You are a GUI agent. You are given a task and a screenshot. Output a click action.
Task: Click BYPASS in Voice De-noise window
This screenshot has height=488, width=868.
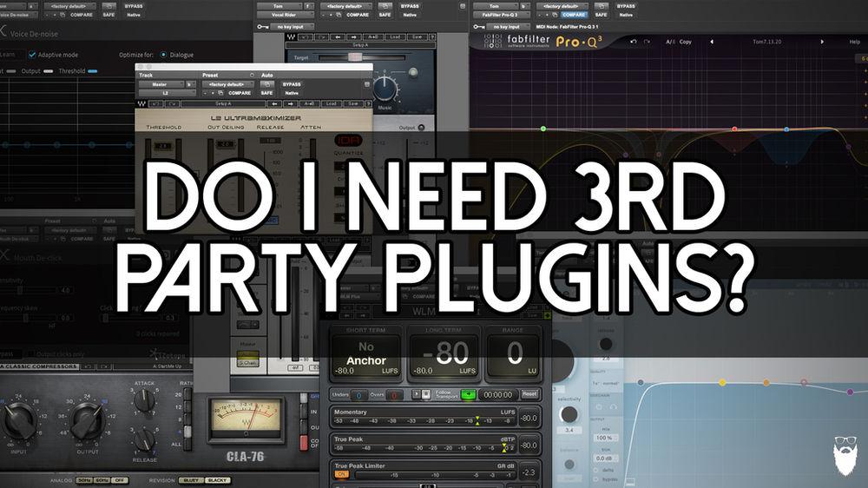(x=134, y=6)
